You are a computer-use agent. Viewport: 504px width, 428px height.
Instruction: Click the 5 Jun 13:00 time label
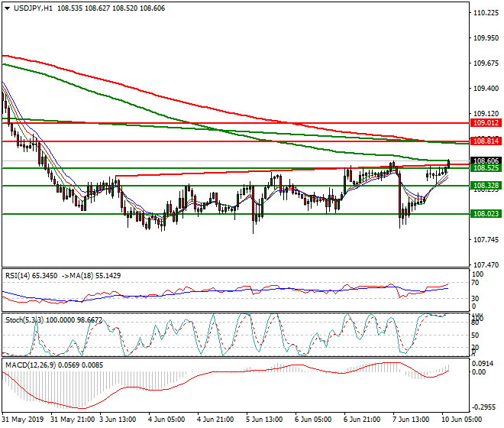(264, 420)
